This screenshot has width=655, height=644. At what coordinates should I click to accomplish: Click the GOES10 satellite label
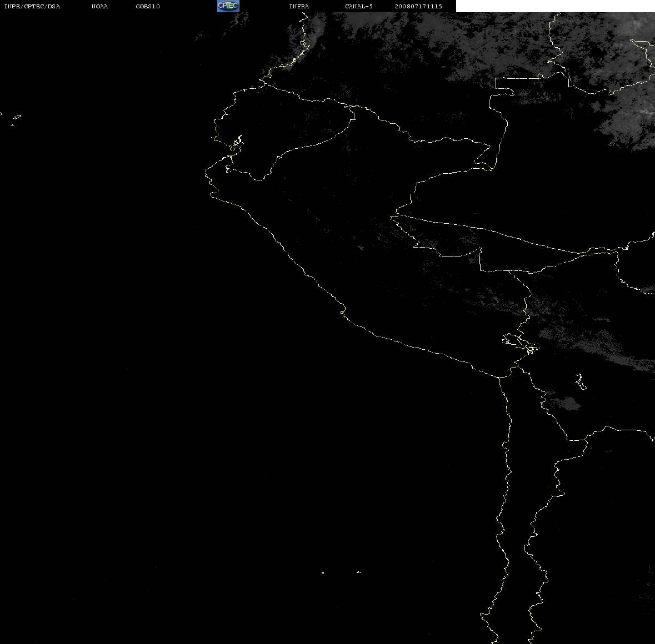tap(148, 6)
